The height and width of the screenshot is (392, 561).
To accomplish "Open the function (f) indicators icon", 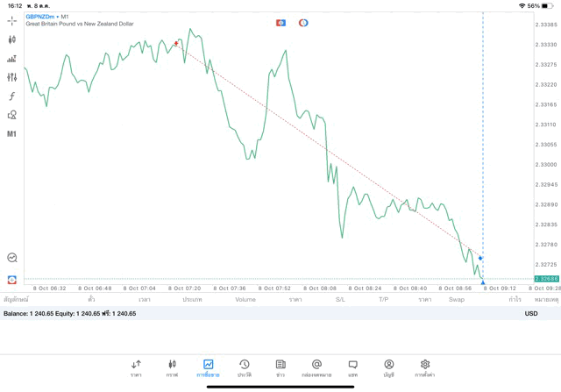I will tap(11, 96).
